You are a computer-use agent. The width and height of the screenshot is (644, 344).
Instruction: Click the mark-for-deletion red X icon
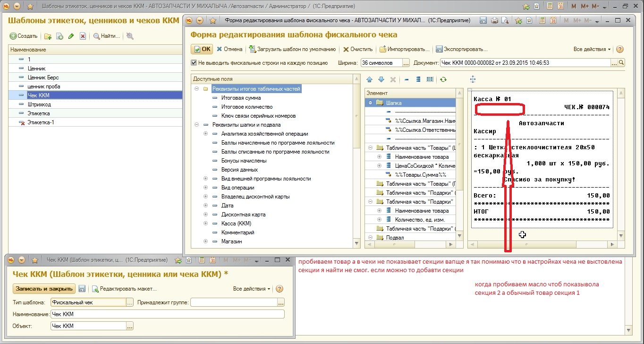coord(83,36)
